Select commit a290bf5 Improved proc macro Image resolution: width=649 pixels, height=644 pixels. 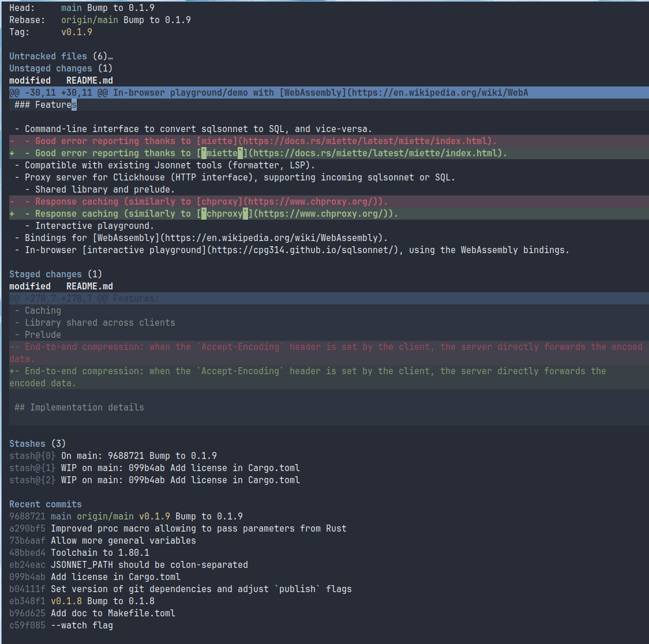click(178, 528)
